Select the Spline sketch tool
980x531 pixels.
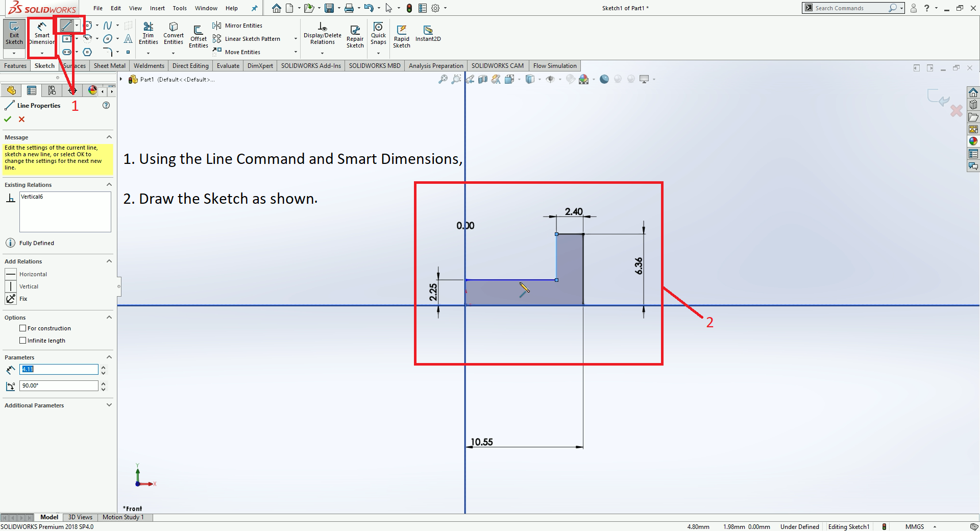[x=108, y=26]
